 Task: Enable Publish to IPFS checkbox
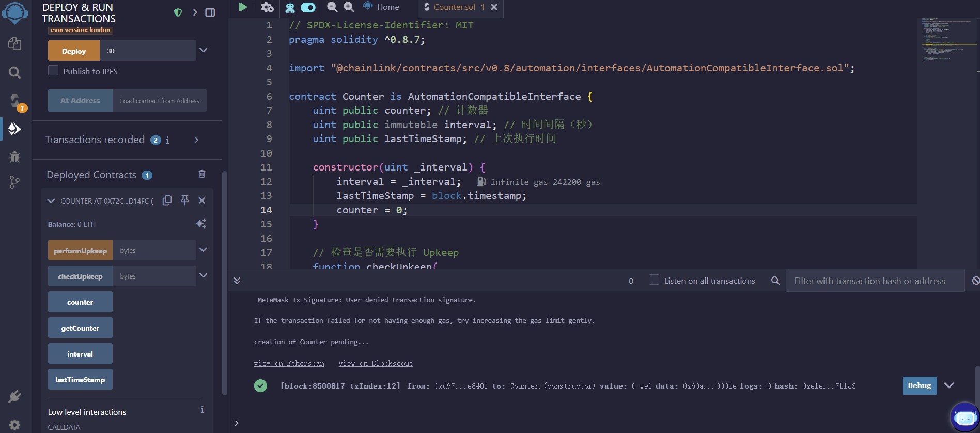53,70
